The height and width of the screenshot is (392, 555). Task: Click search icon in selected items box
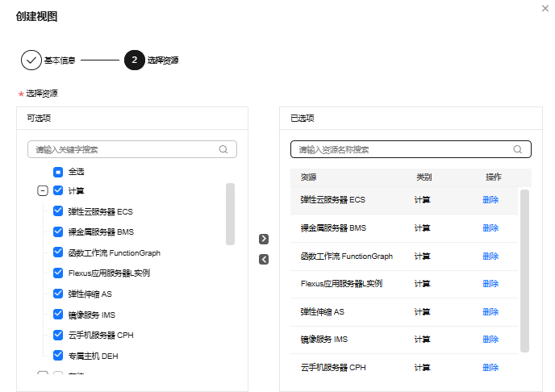[x=518, y=149]
